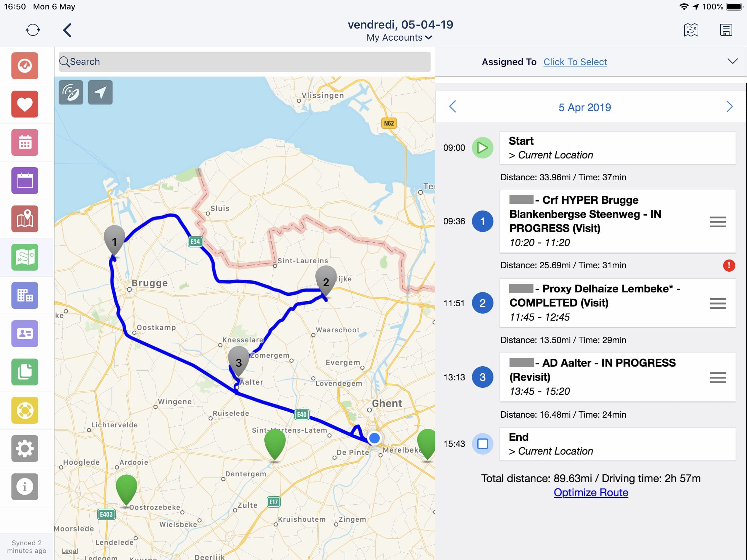Open the contact card sidebar item
The image size is (747, 560).
point(25,333)
